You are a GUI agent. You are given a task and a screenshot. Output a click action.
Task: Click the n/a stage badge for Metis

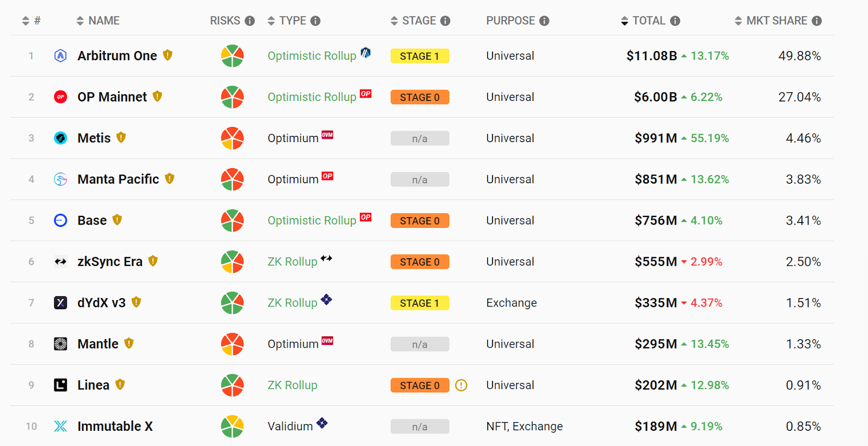(x=419, y=138)
